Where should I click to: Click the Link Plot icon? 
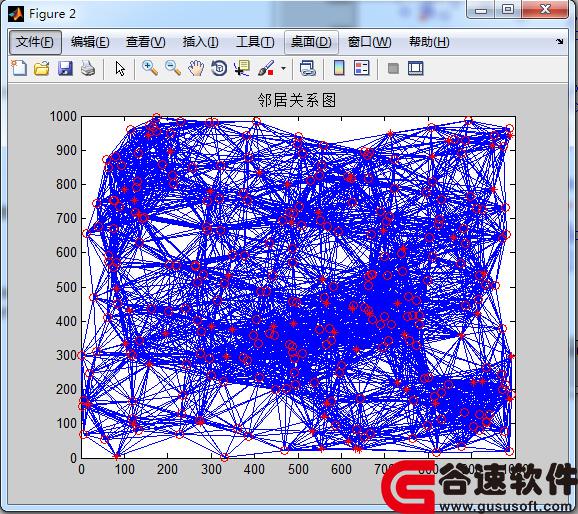(308, 68)
